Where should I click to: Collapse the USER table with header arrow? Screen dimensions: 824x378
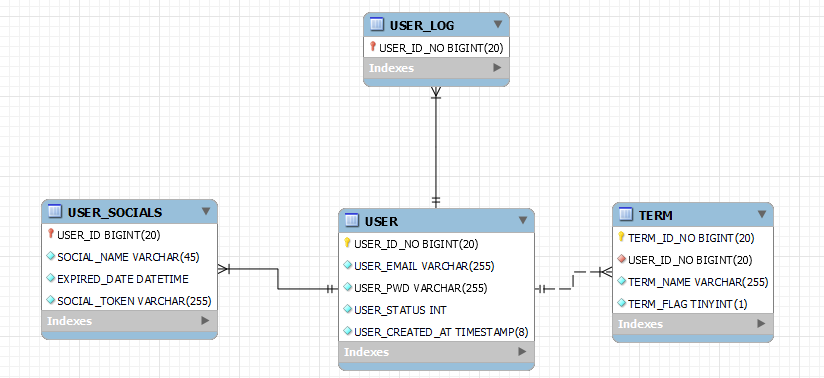[523, 220]
